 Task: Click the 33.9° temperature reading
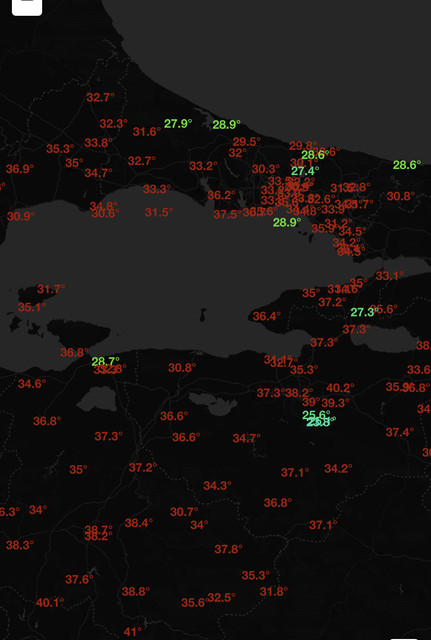pos(333,210)
